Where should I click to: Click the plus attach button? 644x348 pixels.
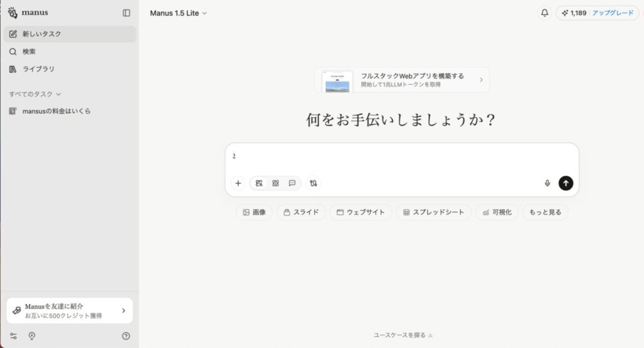pos(238,183)
